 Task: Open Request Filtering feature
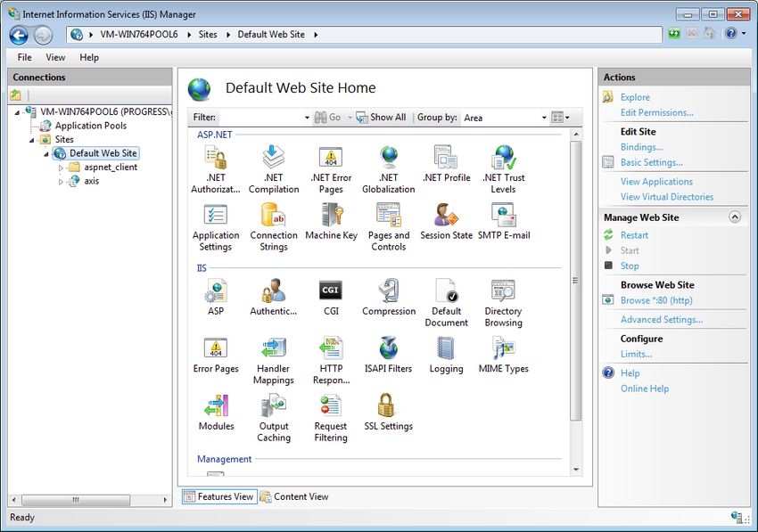pyautogui.click(x=331, y=418)
